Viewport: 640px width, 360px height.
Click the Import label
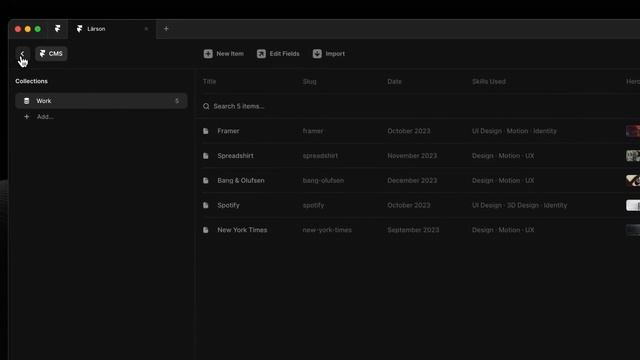point(335,54)
